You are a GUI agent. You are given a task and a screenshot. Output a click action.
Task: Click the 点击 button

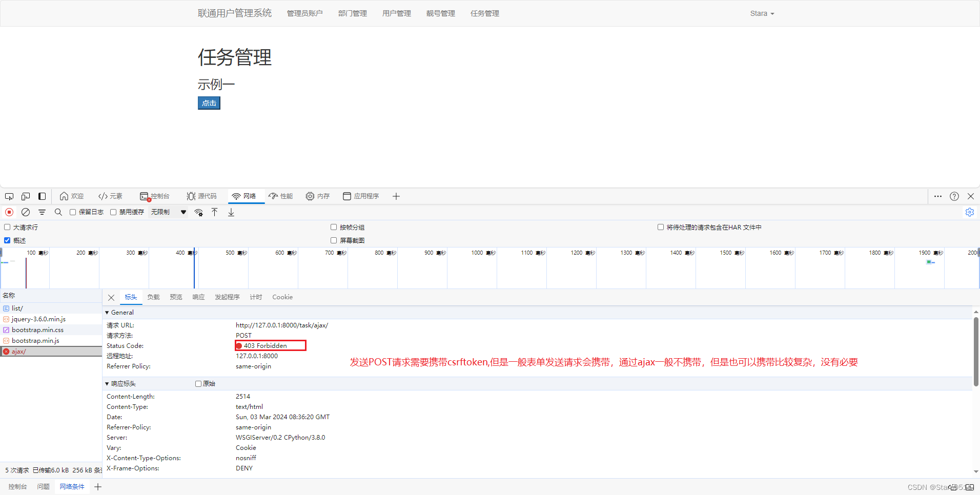pyautogui.click(x=209, y=103)
